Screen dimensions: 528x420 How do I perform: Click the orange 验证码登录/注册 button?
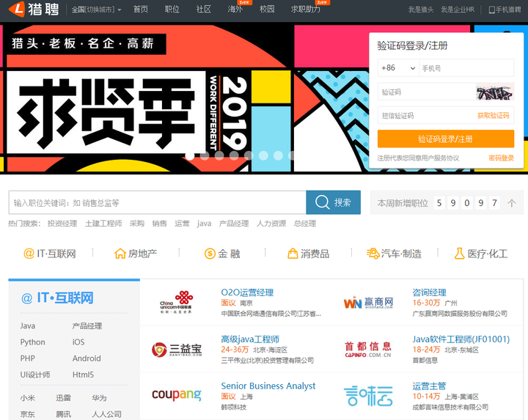446,139
